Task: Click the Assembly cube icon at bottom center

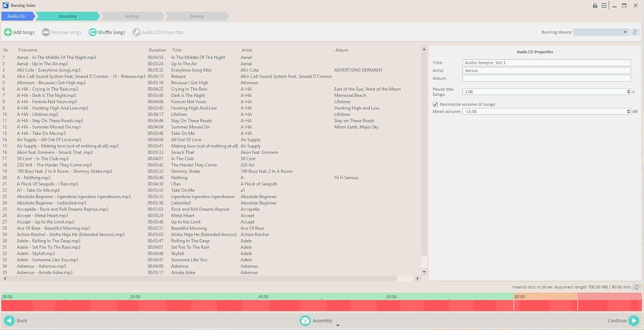Action: [305, 321]
